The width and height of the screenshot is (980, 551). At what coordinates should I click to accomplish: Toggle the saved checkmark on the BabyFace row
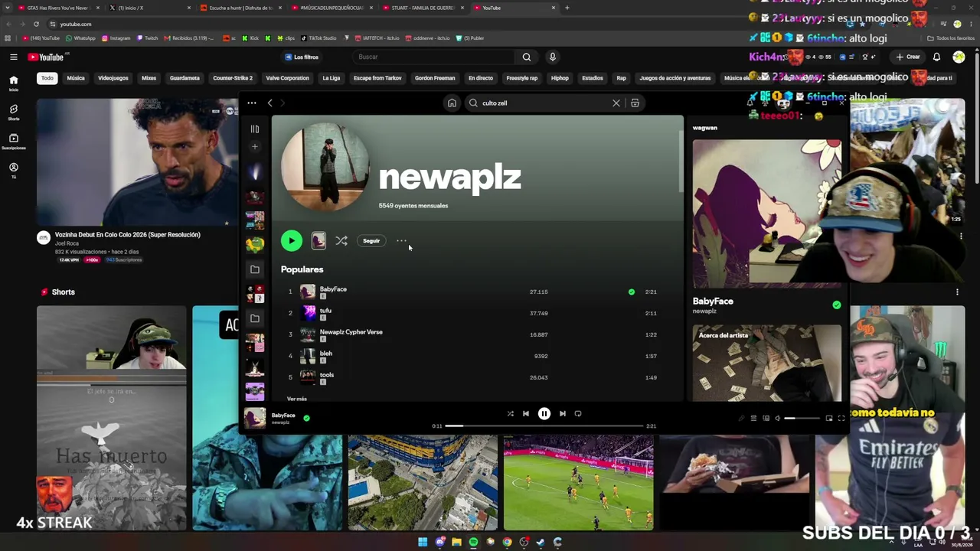632,292
